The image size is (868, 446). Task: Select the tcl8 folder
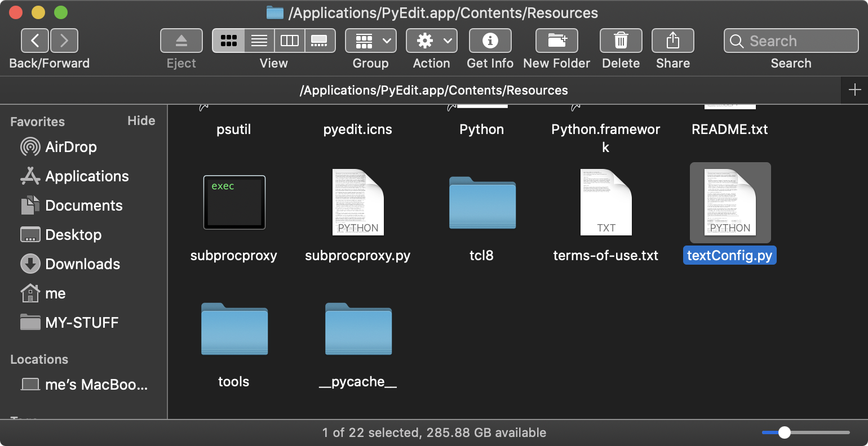(x=482, y=202)
